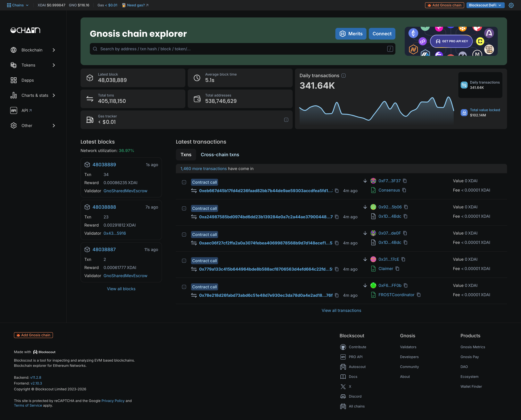
Task: Copy address 0x92...5b06
Action: tap(406, 207)
